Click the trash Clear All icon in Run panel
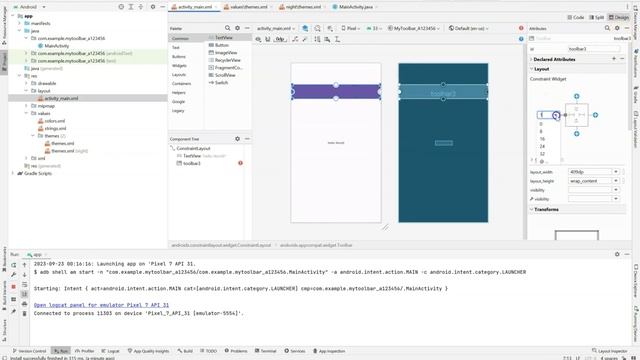The width and height of the screenshot is (640, 360). 24,313
